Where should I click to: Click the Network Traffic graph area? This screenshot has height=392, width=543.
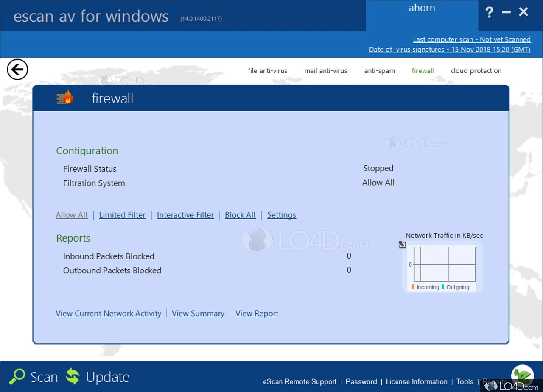[442, 267]
